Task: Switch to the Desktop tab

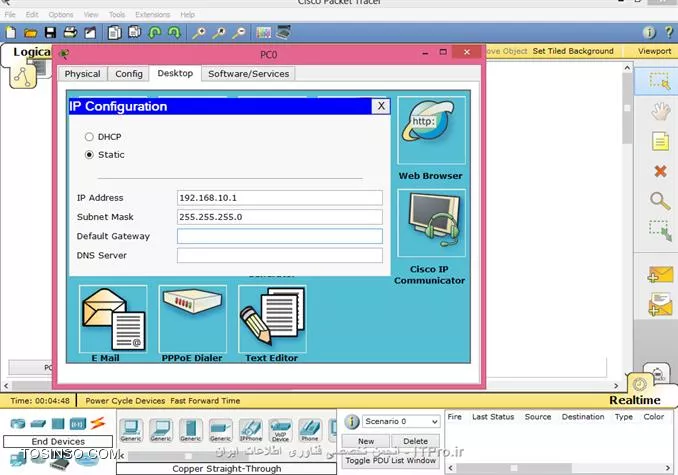Action: click(x=175, y=73)
